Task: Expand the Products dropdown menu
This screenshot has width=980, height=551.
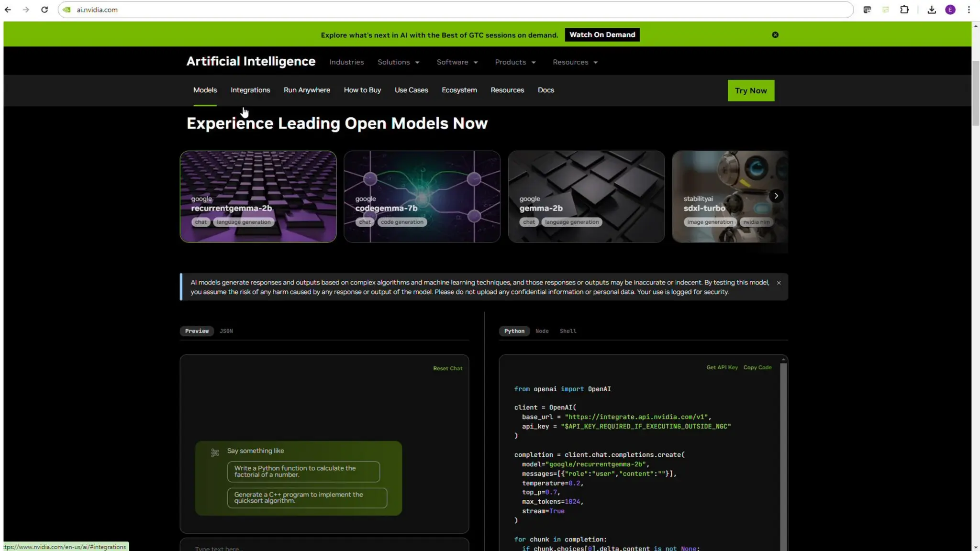Action: 515,62
